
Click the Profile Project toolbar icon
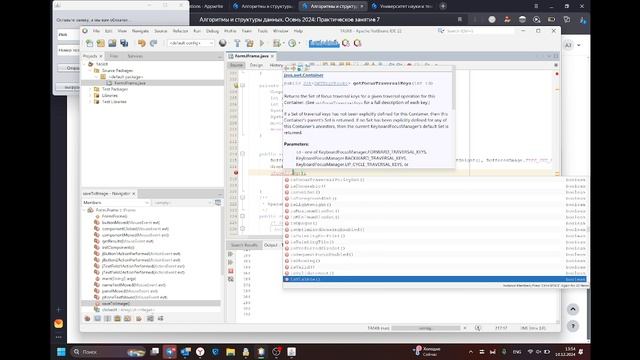[x=292, y=43]
